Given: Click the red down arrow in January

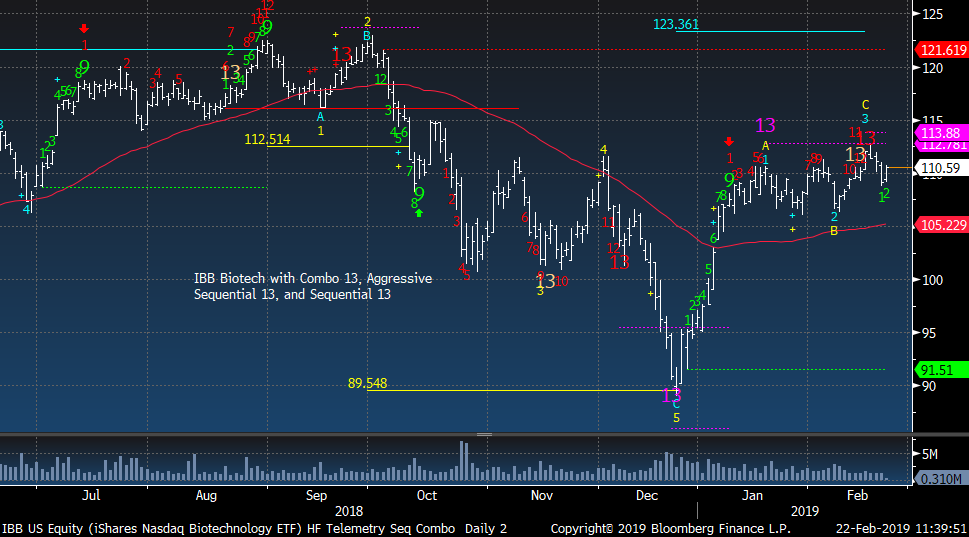Looking at the screenshot, I should click(729, 142).
